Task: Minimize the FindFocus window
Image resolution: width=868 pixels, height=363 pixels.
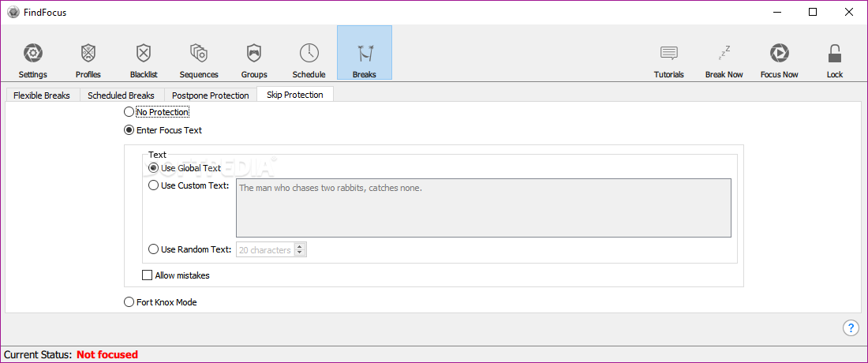Action: [x=776, y=12]
